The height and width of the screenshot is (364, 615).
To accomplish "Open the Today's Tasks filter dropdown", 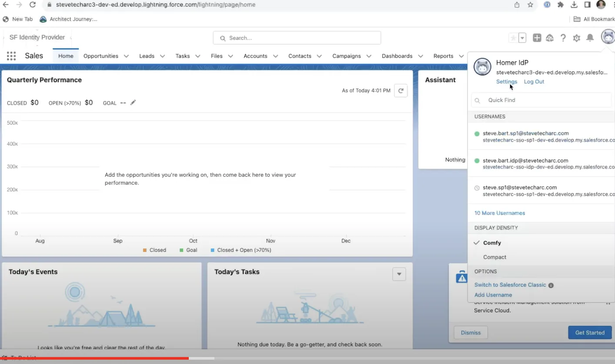I will point(399,274).
